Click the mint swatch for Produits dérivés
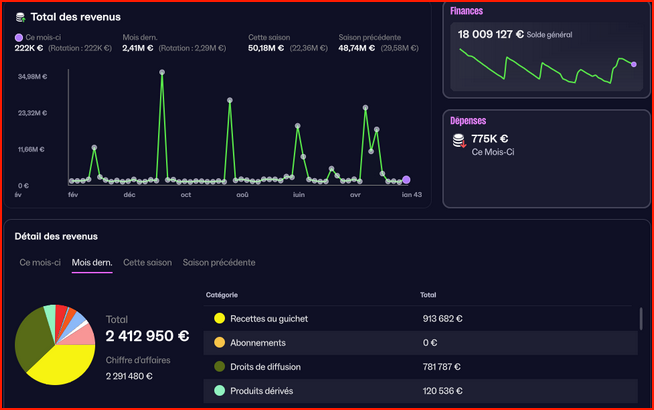 [x=218, y=390]
